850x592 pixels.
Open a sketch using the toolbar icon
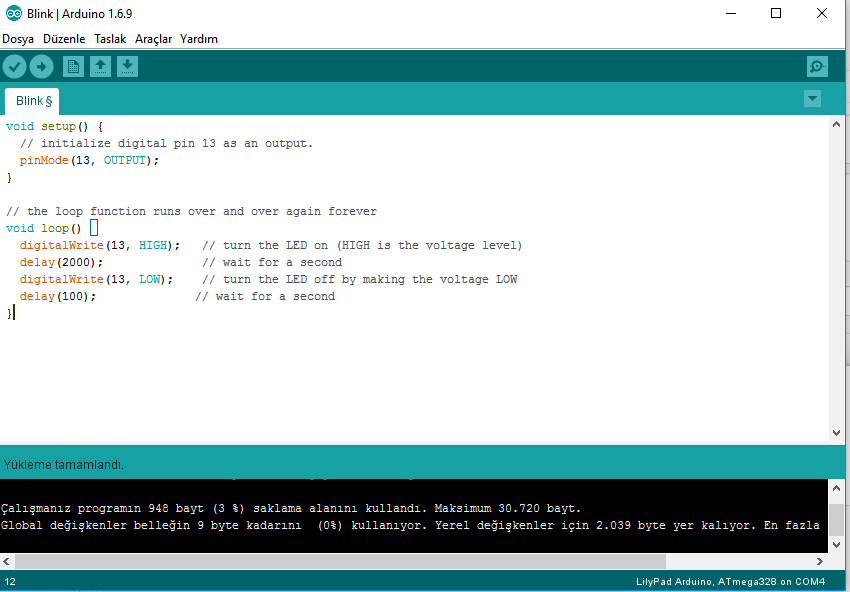coord(100,66)
